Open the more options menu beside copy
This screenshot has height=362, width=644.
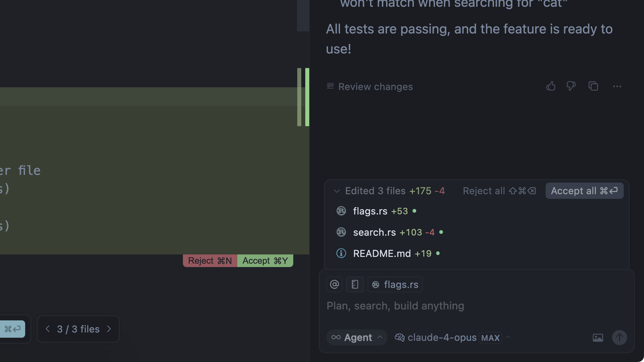point(617,87)
